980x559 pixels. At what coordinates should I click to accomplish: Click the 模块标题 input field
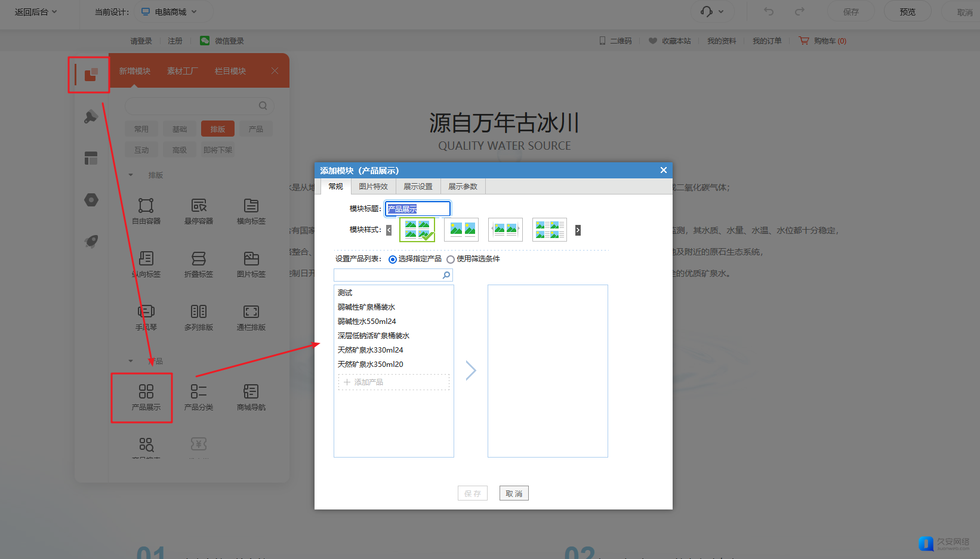(x=418, y=209)
